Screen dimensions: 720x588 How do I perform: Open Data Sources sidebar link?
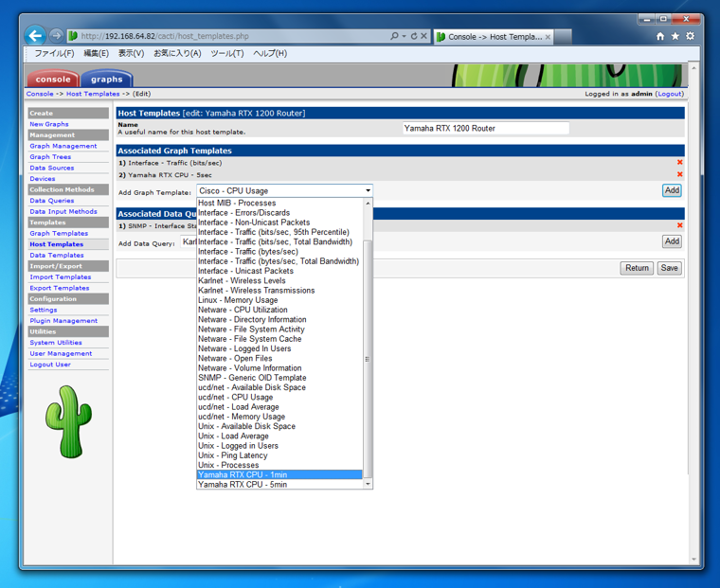[x=52, y=168]
